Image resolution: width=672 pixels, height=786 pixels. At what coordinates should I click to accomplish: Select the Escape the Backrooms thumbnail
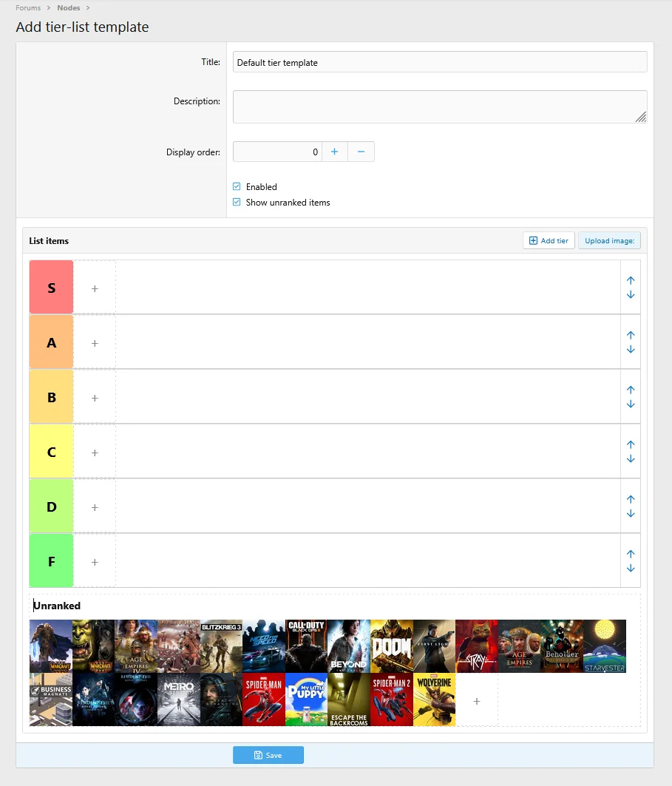click(x=349, y=699)
